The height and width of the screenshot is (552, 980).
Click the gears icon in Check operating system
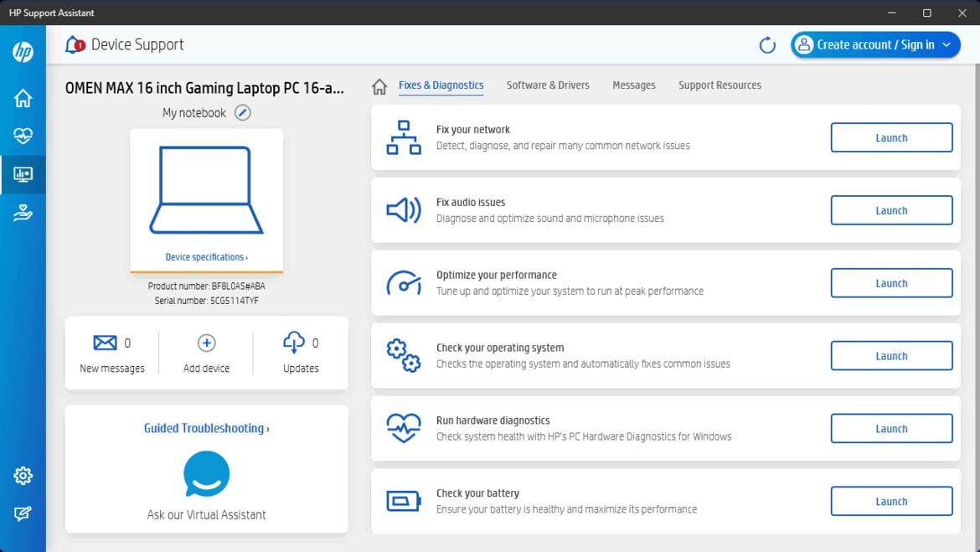[x=404, y=355]
